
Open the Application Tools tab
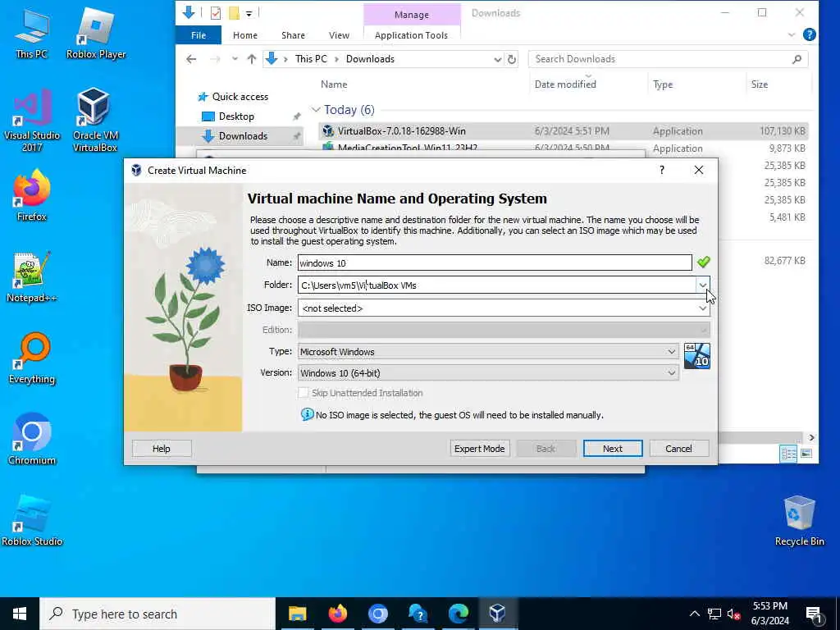(411, 34)
